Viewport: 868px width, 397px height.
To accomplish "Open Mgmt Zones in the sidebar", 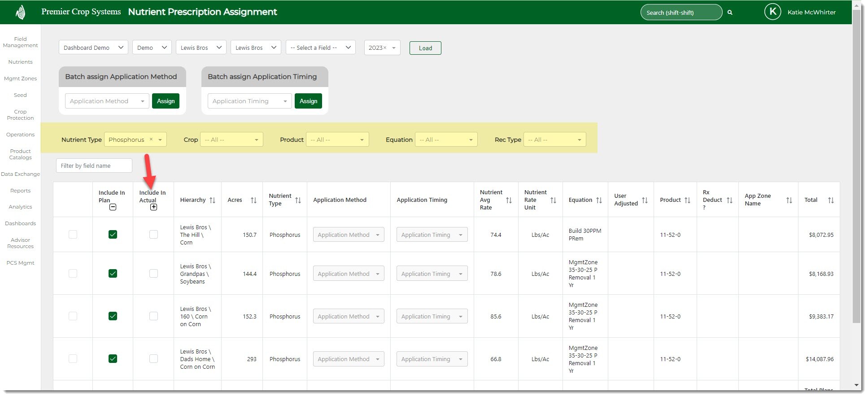I will (x=20, y=79).
